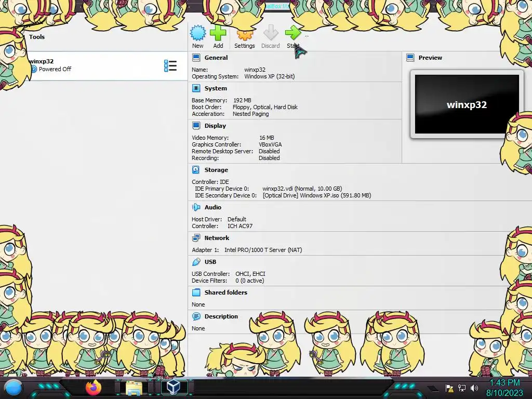Viewport: 532px width, 399px height.
Task: Start the winxp32 virtual machine
Action: [x=293, y=37]
